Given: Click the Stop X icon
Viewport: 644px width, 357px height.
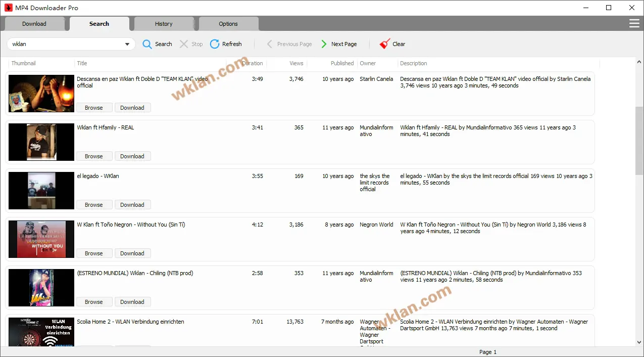Looking at the screenshot, I should pyautogui.click(x=184, y=44).
